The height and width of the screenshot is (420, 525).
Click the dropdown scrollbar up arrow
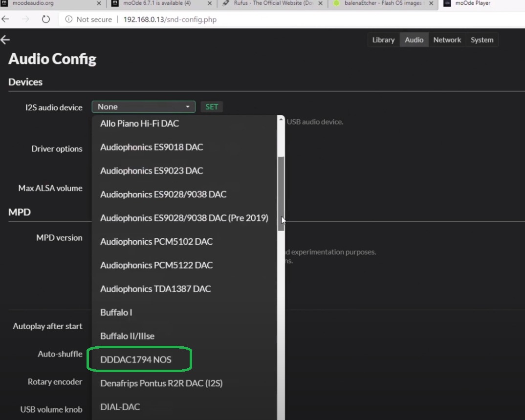(x=281, y=119)
